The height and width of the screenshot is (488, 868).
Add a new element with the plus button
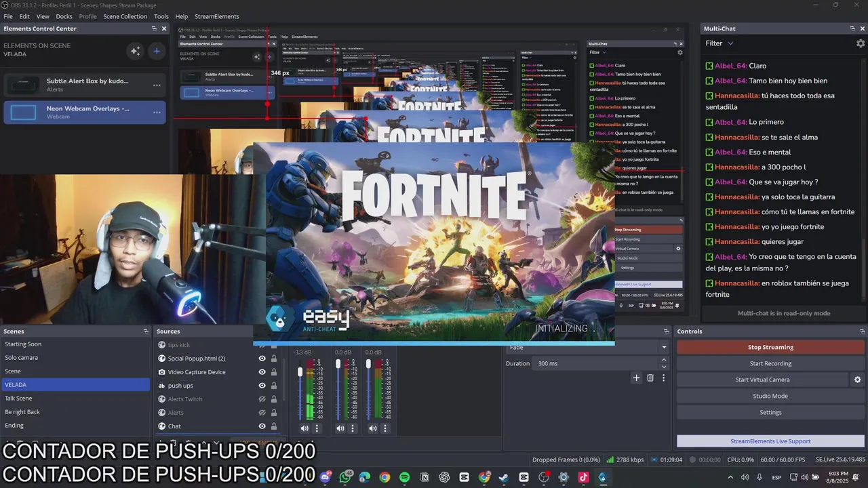coord(157,51)
